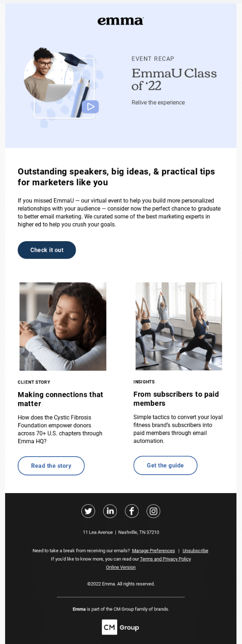The image size is (242, 644).
Task: Click the EmmaU Class of '22 heading
Action: (x=174, y=80)
